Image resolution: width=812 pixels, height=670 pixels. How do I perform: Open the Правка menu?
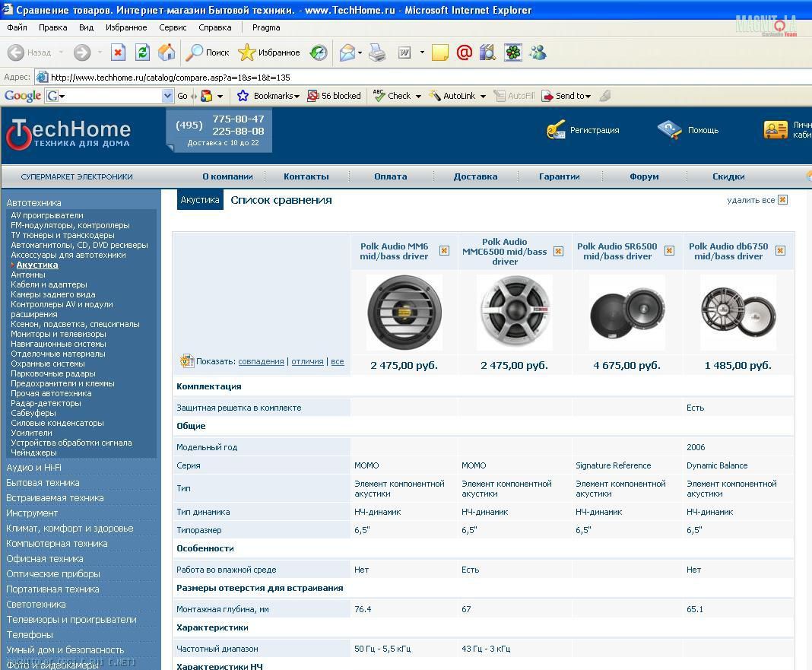click(x=52, y=27)
